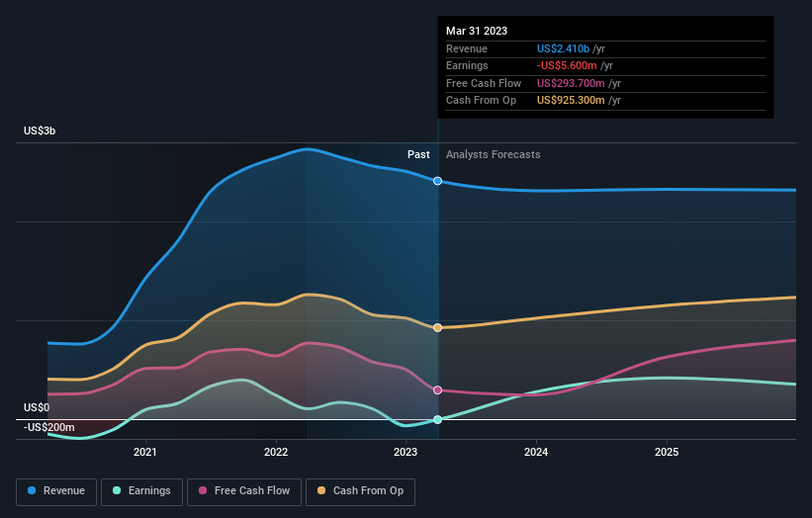Screen dimensions: 812x518
Task: Click the 2023 x-axis label
Action: (406, 452)
